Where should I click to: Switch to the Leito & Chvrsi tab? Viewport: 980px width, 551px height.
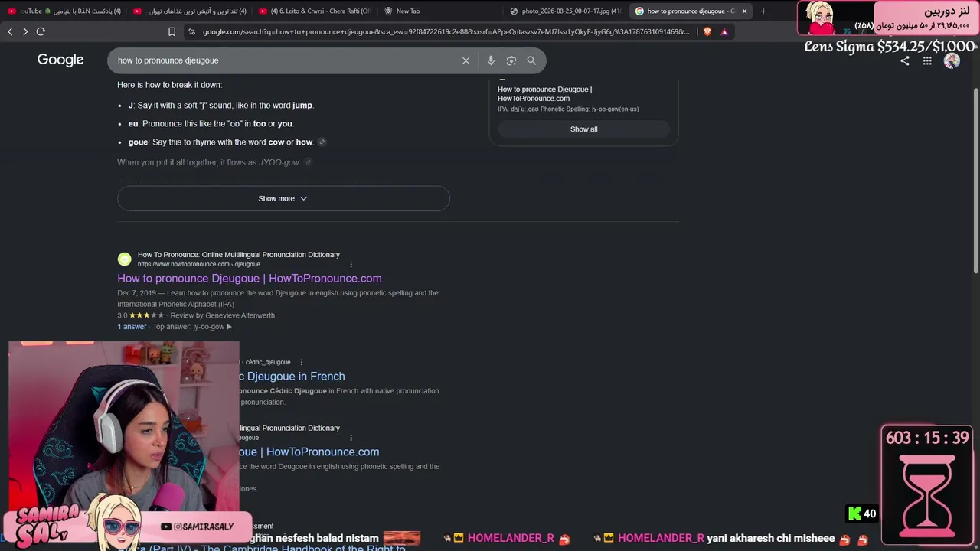[x=316, y=11]
